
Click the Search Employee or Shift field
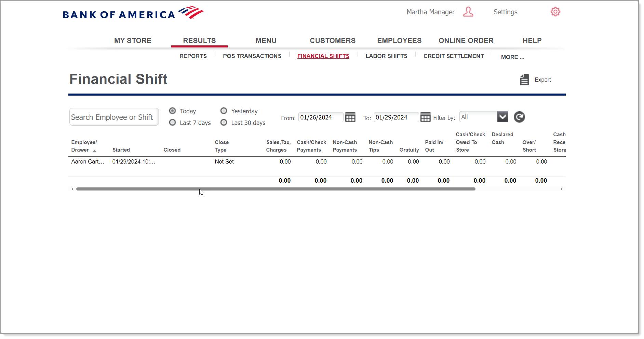point(114,116)
